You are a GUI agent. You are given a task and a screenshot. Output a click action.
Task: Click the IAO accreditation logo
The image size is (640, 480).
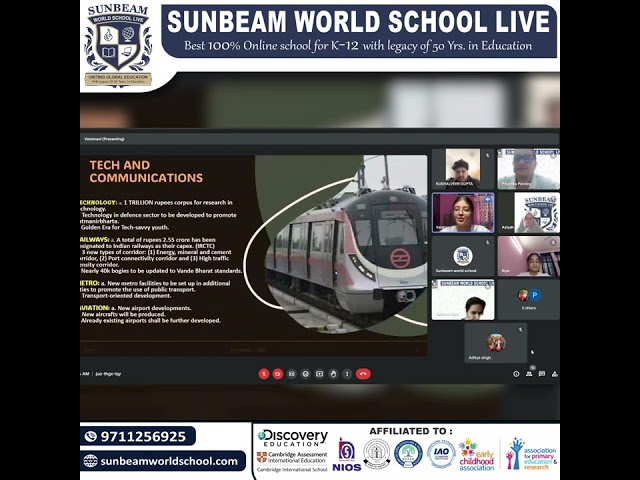(441, 454)
